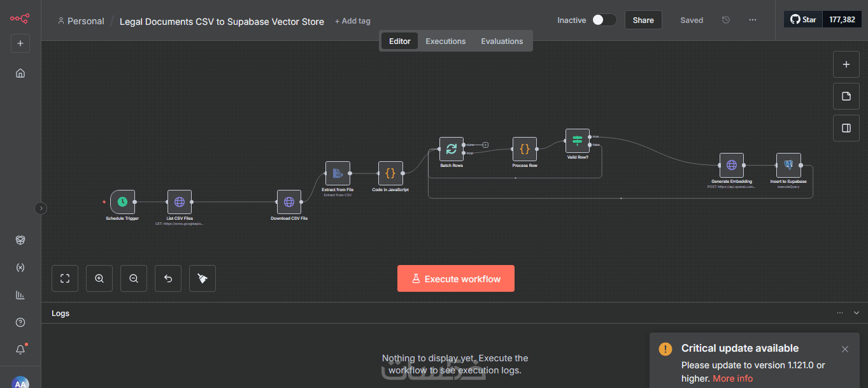
Task: Expand the collapsed sidebar arrow
Action: coord(41,208)
